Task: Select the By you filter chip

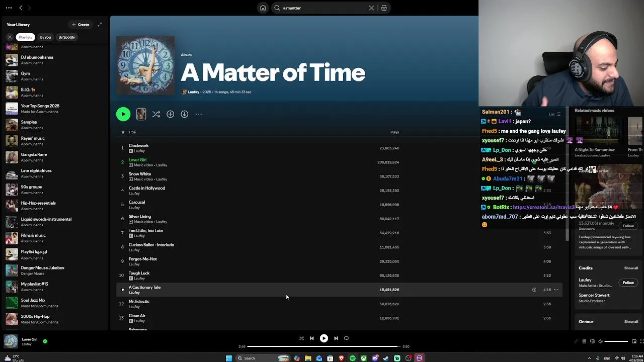Action: tap(45, 37)
